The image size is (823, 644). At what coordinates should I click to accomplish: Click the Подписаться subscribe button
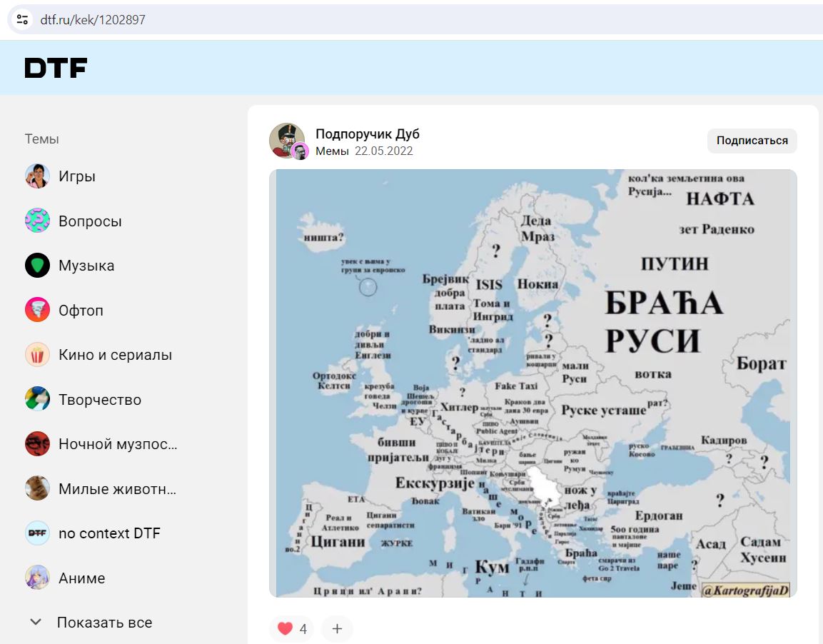(x=752, y=141)
